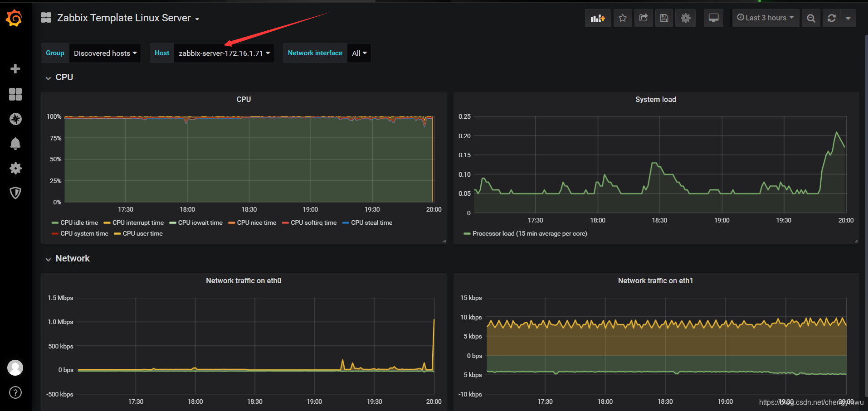This screenshot has height=411, width=868.
Task: Open the CPU panel title menu
Action: 244,99
